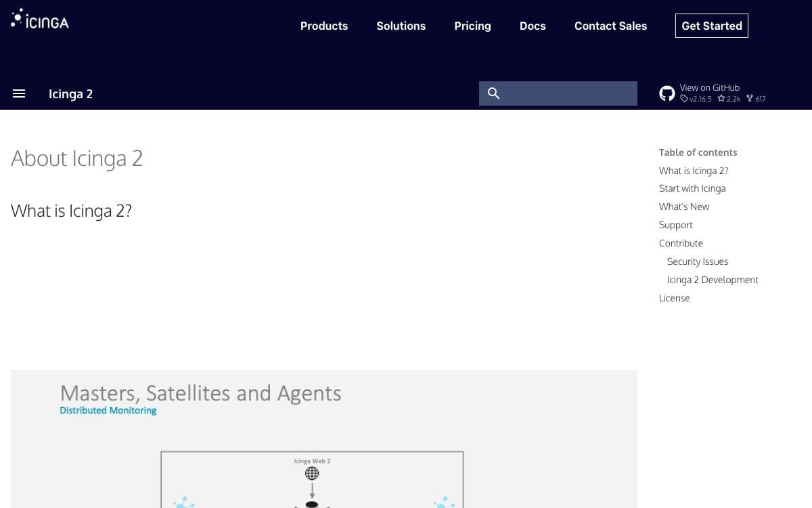Click the About Icinga 2 heading
812x508 pixels.
(77, 158)
